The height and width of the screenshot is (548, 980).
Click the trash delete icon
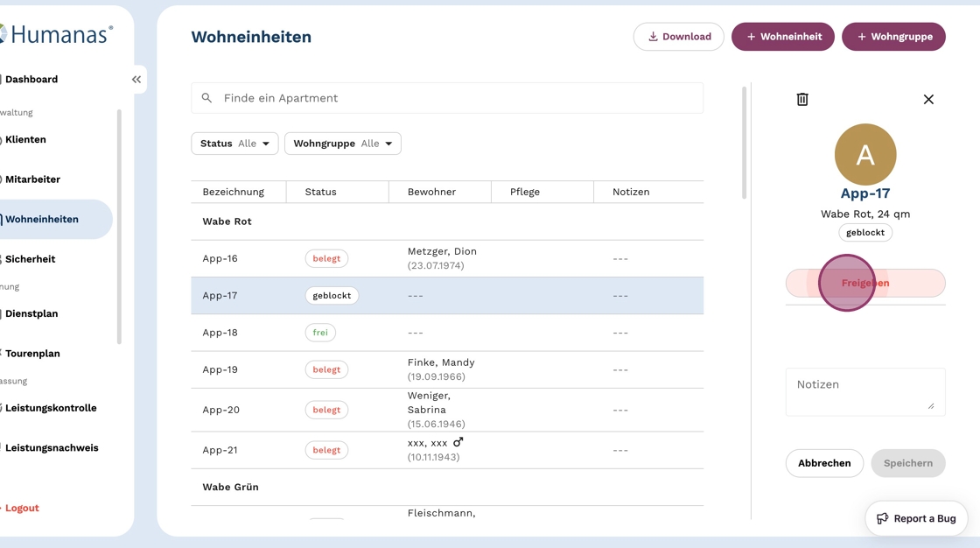[x=802, y=99]
